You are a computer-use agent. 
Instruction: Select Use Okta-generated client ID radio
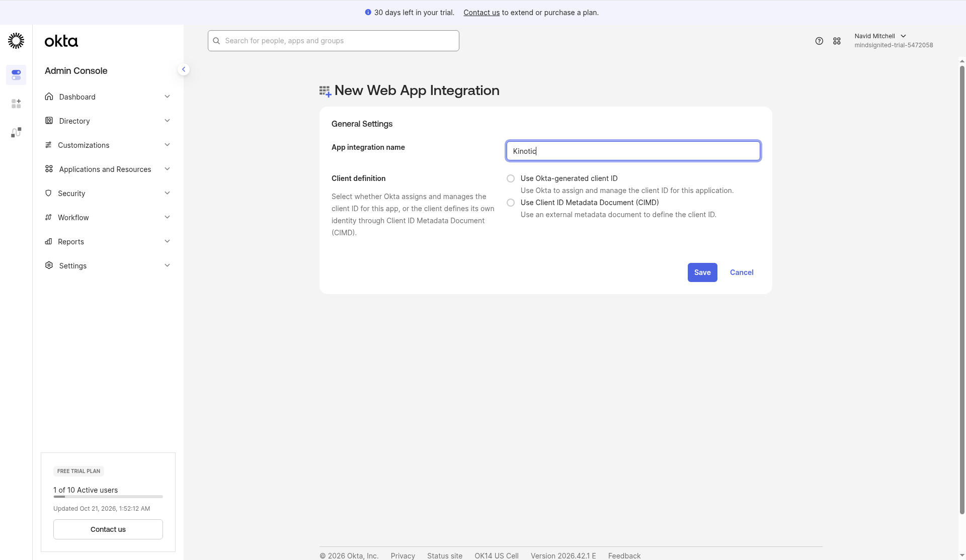[511, 178]
